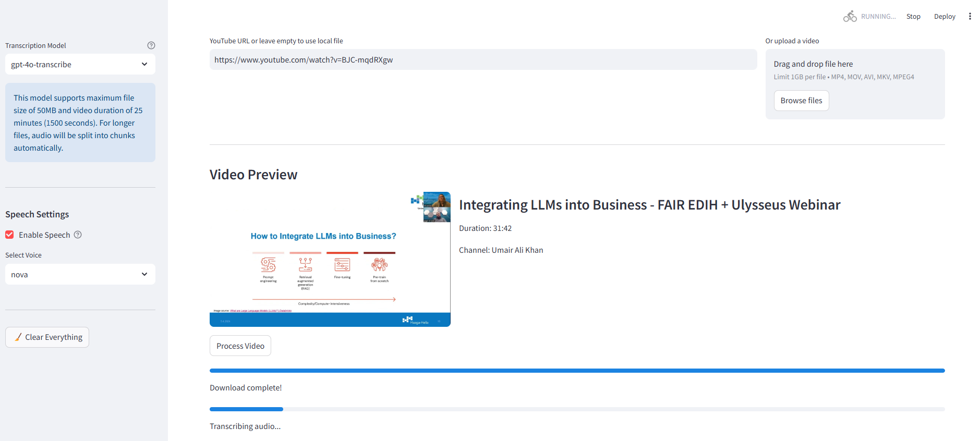Click Browse files to upload video
Viewport: 980px width, 441px height.
point(801,101)
